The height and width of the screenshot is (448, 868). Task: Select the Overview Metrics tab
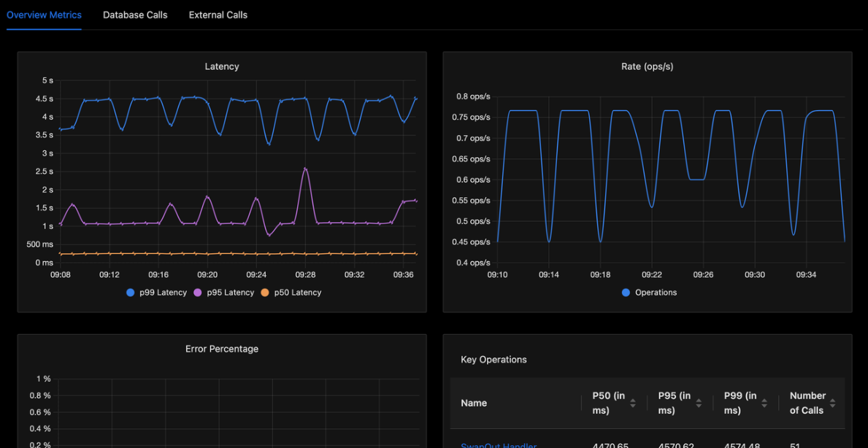(45, 15)
